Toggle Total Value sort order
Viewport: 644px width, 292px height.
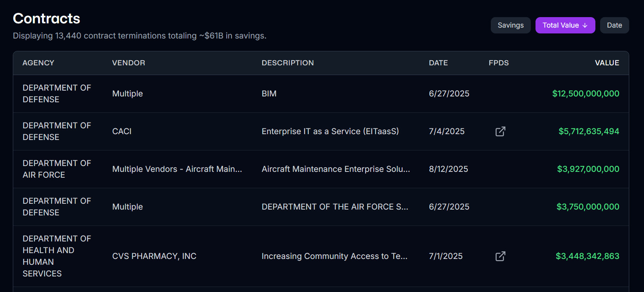pyautogui.click(x=565, y=25)
